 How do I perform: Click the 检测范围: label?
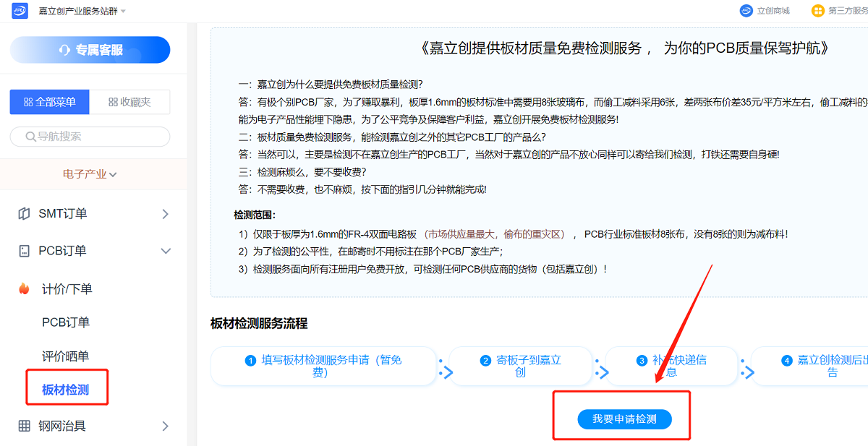[255, 215]
